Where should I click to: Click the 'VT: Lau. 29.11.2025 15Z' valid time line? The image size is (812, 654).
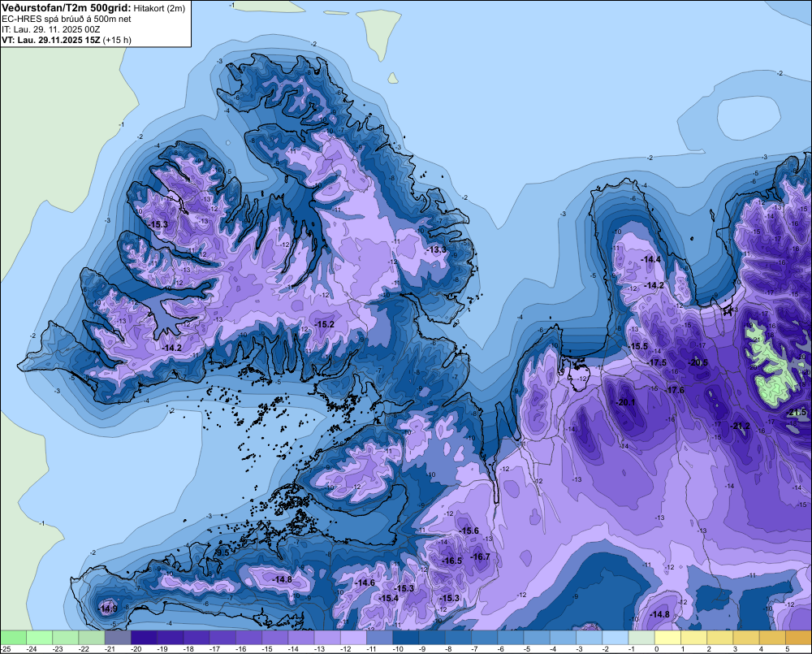pyautogui.click(x=51, y=40)
